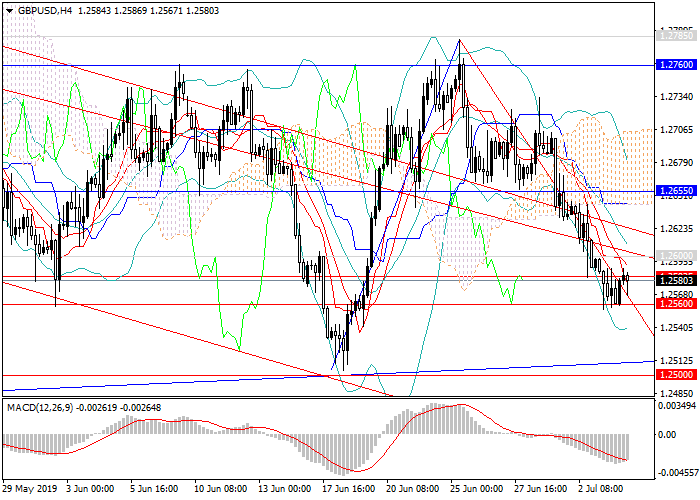Select the blue 1.27600 price level tag
The width and height of the screenshot is (700, 500).
[x=675, y=64]
